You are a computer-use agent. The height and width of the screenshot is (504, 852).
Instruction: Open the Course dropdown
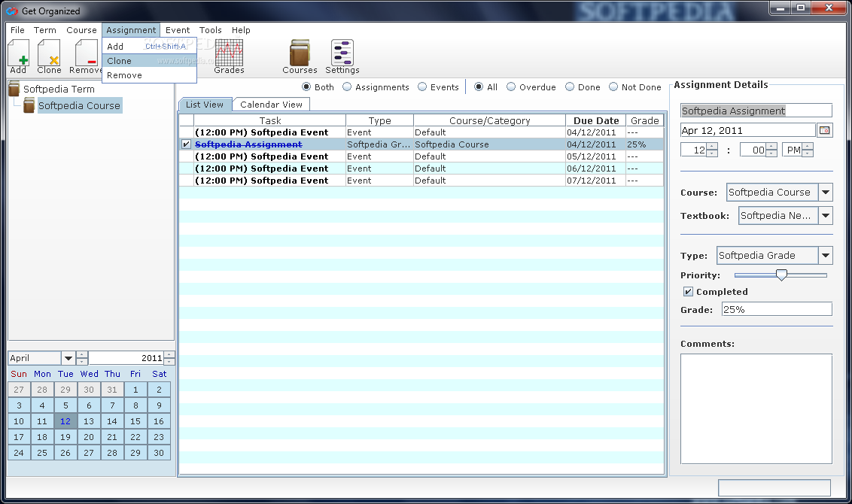pos(826,193)
